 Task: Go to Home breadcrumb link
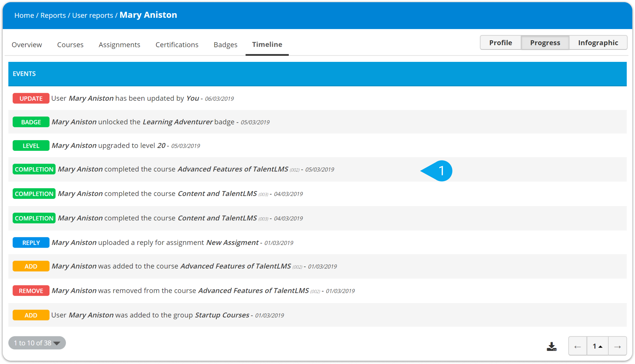click(x=24, y=15)
